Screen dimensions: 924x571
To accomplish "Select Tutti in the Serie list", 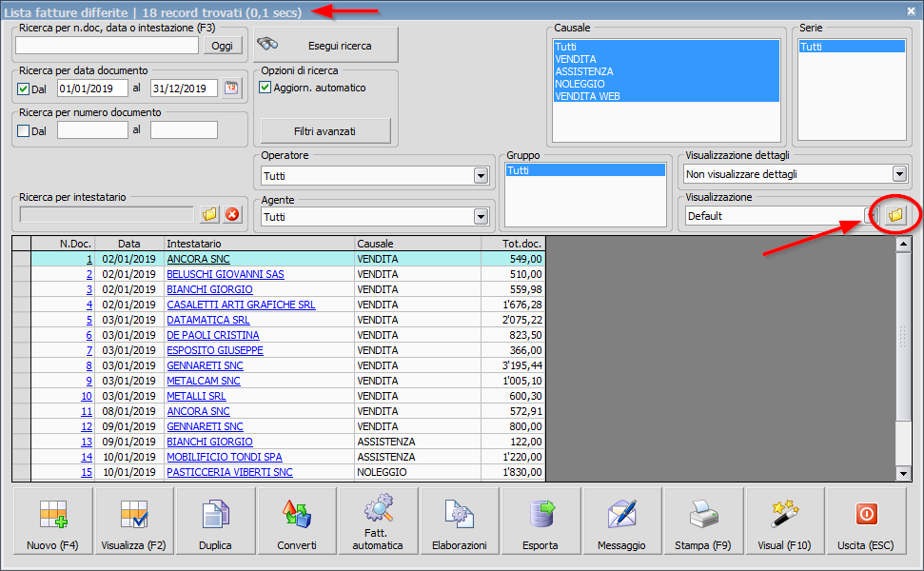I will [x=852, y=47].
